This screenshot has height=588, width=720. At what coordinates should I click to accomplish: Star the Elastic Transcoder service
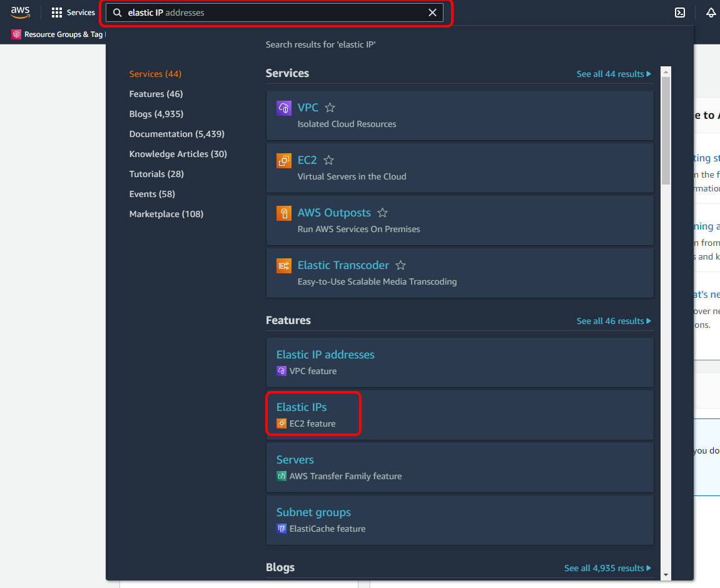pyautogui.click(x=401, y=265)
